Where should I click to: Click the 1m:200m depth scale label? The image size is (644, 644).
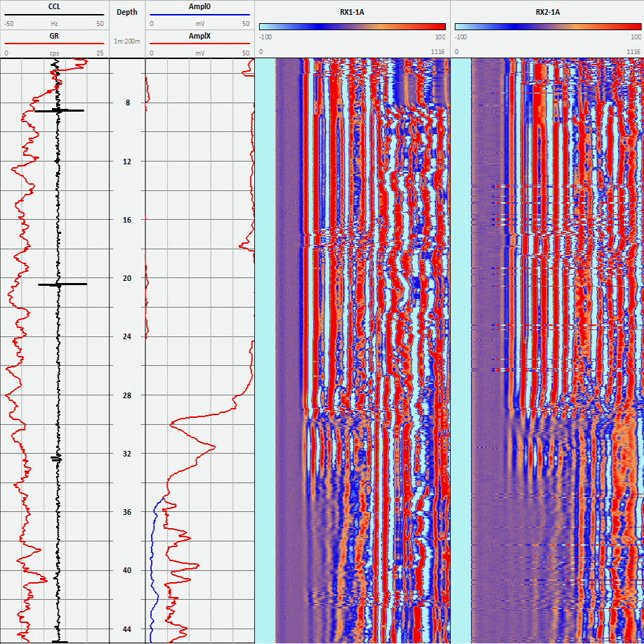point(127,41)
